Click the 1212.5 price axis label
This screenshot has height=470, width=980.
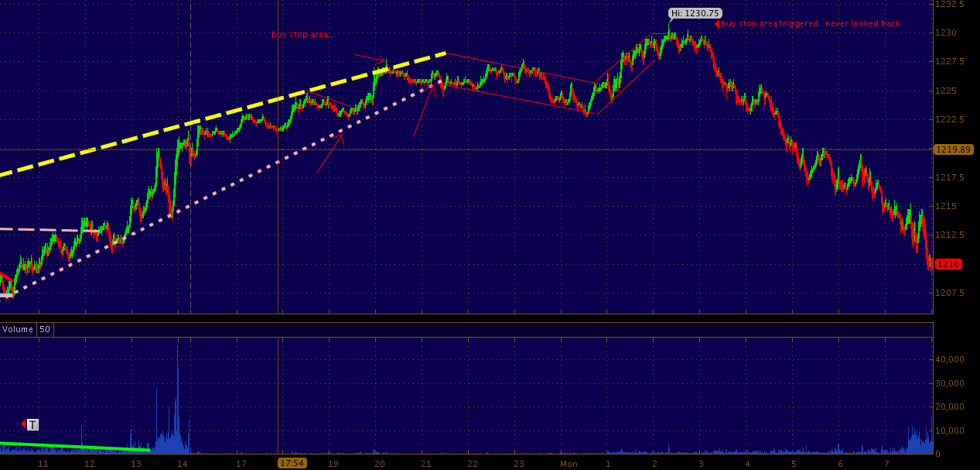pyautogui.click(x=949, y=235)
